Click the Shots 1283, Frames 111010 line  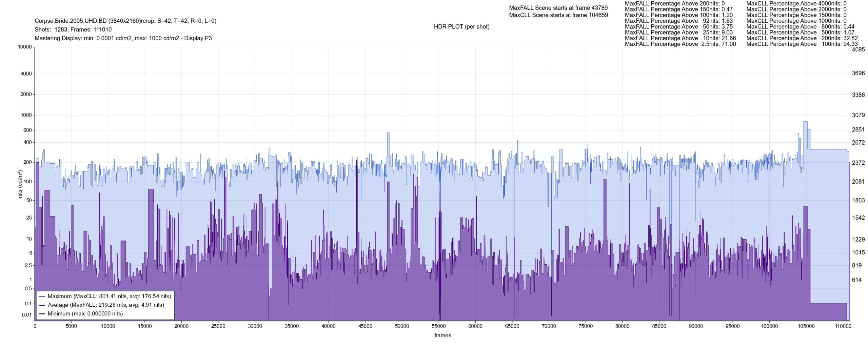pyautogui.click(x=73, y=29)
